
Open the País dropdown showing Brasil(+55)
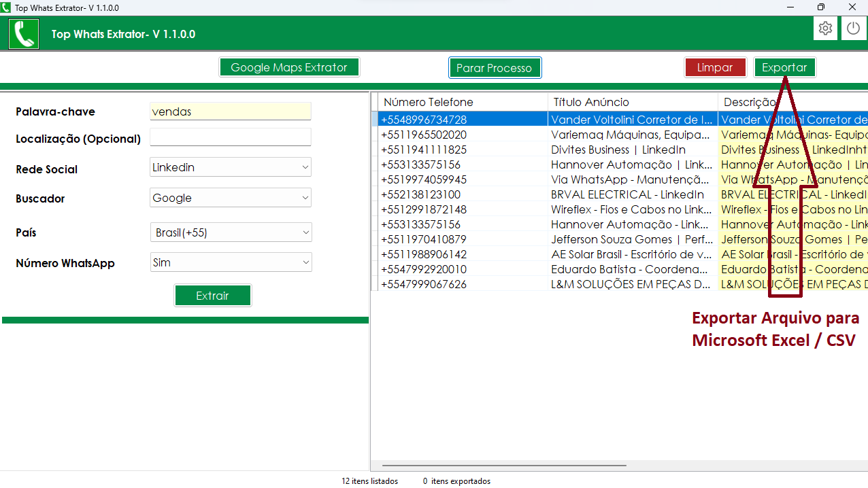(231, 232)
